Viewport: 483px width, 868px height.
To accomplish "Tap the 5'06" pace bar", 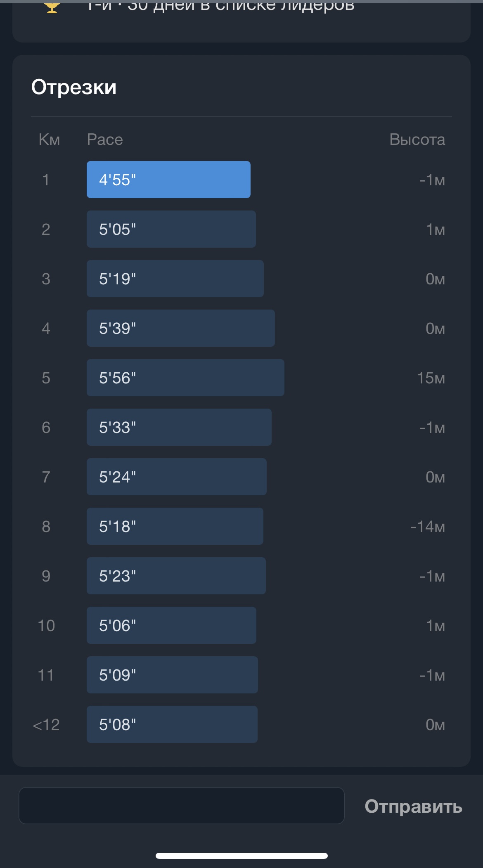I will 171,625.
